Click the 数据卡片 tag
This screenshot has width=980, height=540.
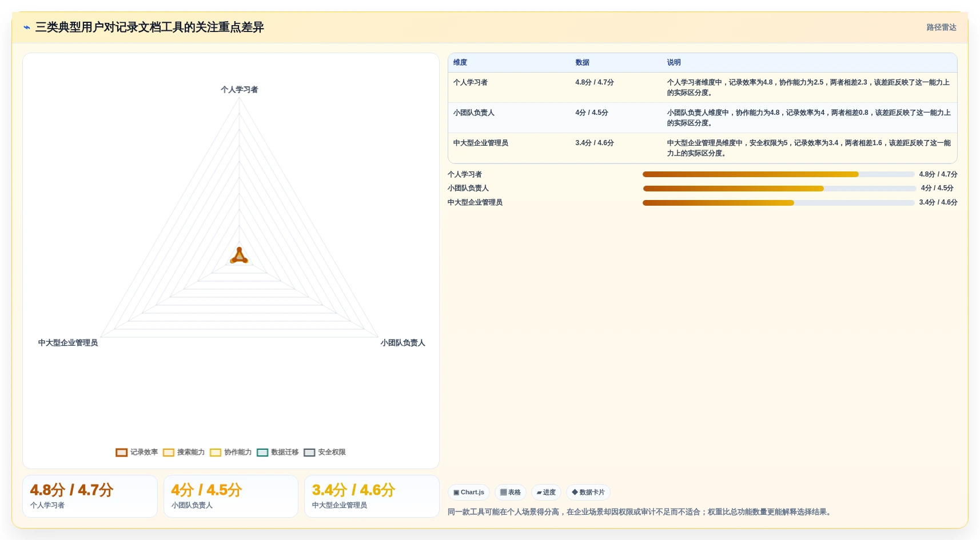point(588,492)
